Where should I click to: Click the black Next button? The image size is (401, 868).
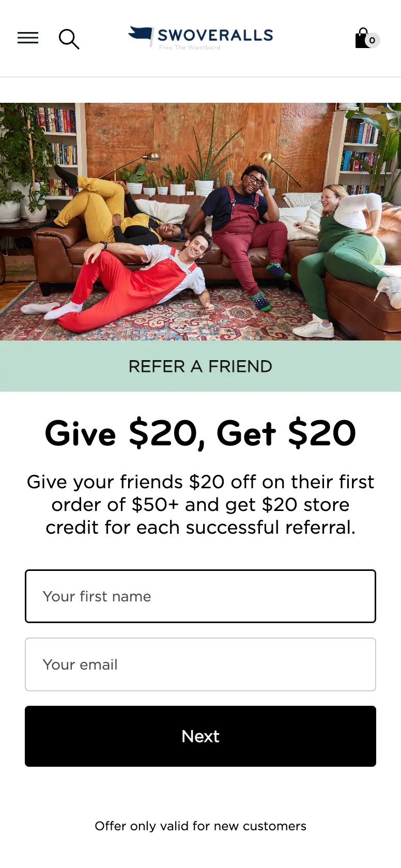[x=201, y=736]
